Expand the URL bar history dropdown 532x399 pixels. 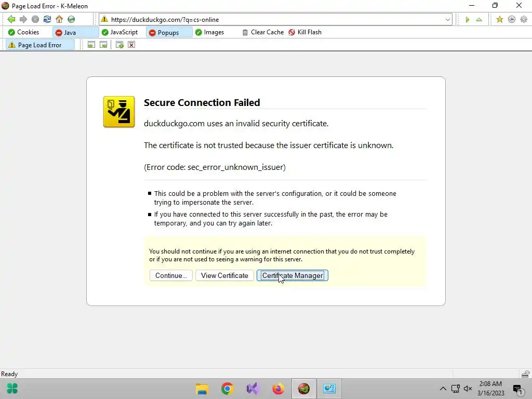[447, 20]
